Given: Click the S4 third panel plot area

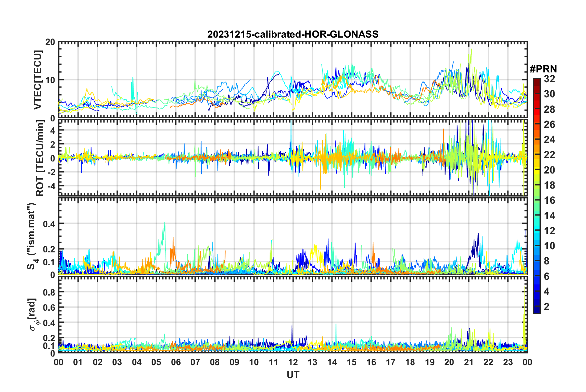Looking at the screenshot, I should (293, 236).
